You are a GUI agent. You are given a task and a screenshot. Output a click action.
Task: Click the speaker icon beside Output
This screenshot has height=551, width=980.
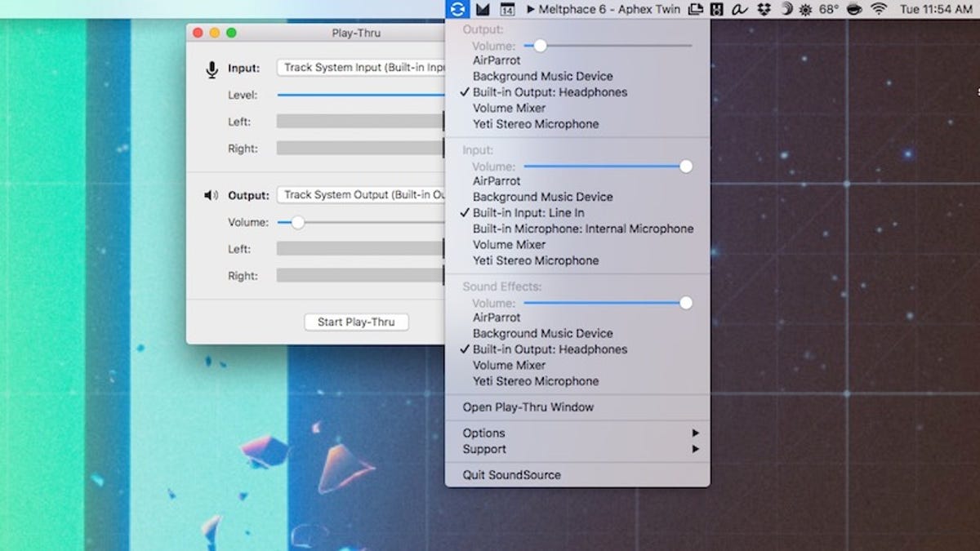[x=212, y=195]
